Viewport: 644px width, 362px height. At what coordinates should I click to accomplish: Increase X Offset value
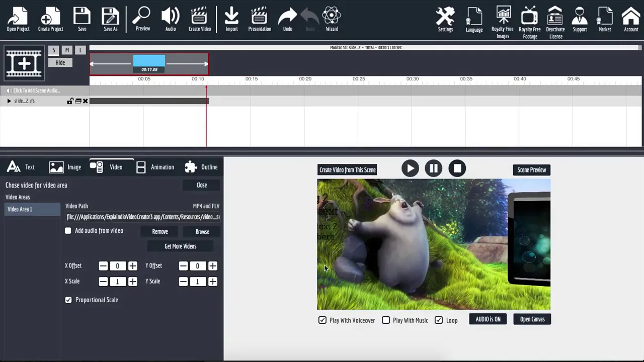click(x=132, y=266)
